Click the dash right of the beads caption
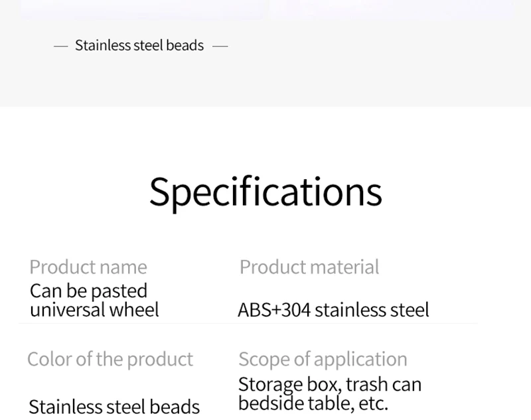Viewport: 531px width, 420px height. (220, 46)
